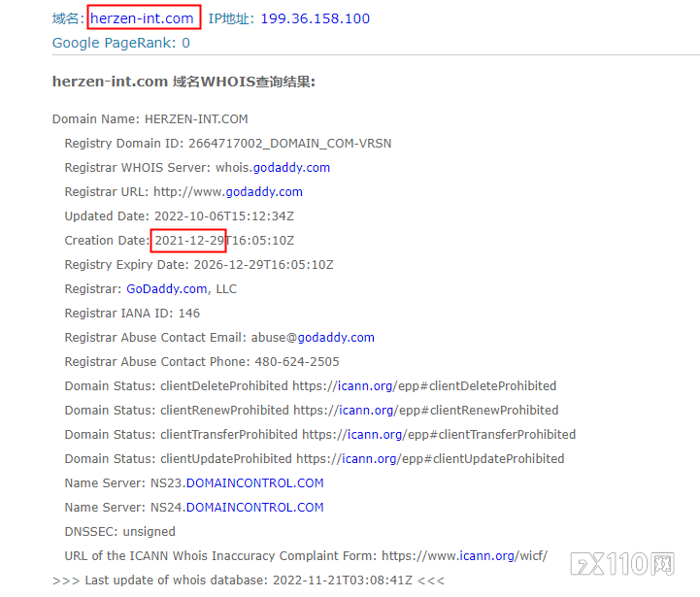Open icann.org link in clientUpdateProhibited line
The height and width of the screenshot is (597, 700).
coord(369,458)
